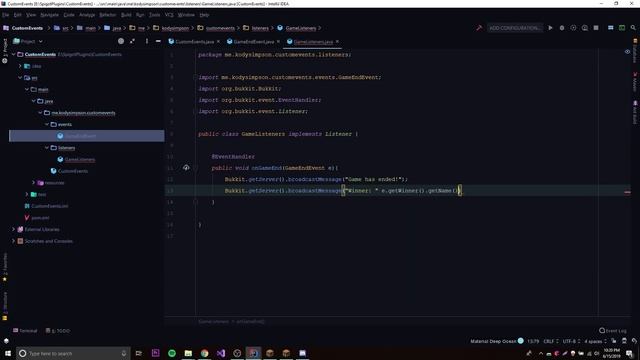Open the Maven side tab on right edge

pyautogui.click(x=635, y=82)
